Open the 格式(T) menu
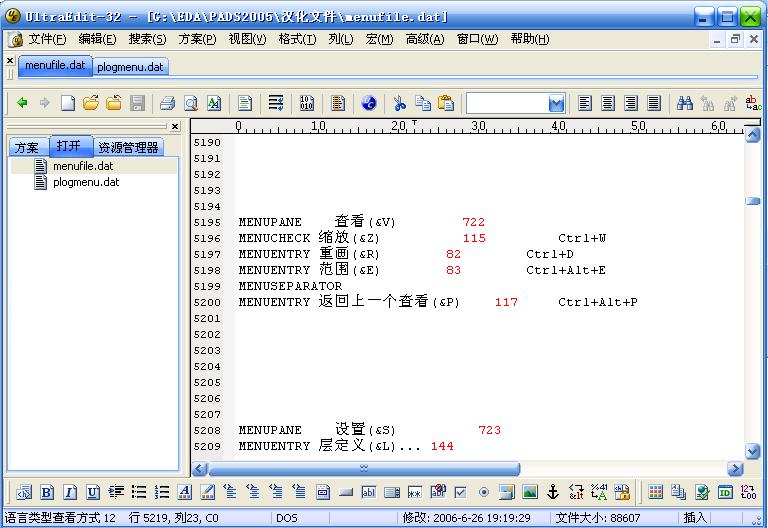Screen dimensions: 768x528 (297, 39)
